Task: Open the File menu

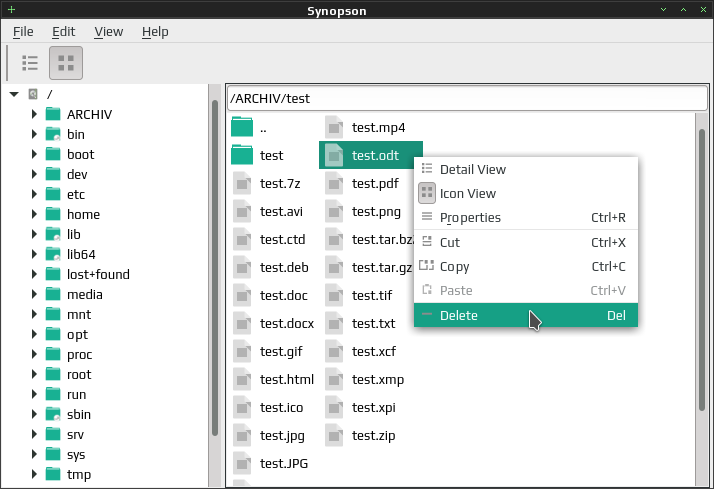Action: click(23, 31)
